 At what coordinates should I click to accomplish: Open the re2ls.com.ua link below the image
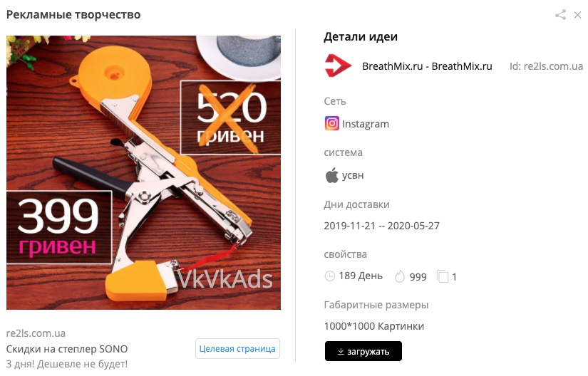[36, 333]
